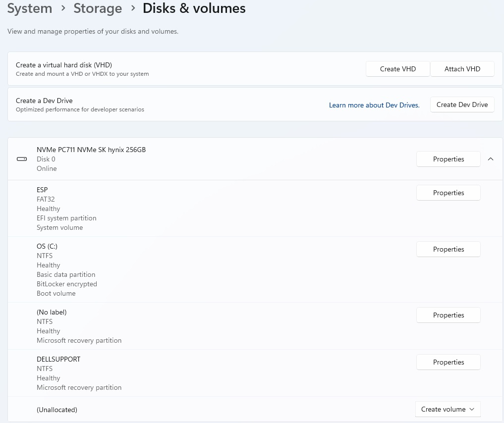504x423 pixels.
Task: Open Properties for the DELLSUPPORT partition
Action: (448, 362)
